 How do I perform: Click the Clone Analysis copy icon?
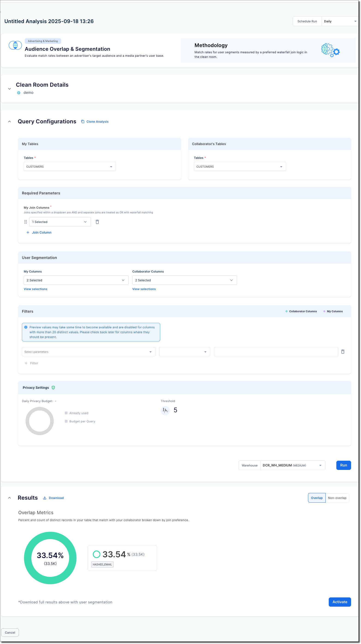83,122
